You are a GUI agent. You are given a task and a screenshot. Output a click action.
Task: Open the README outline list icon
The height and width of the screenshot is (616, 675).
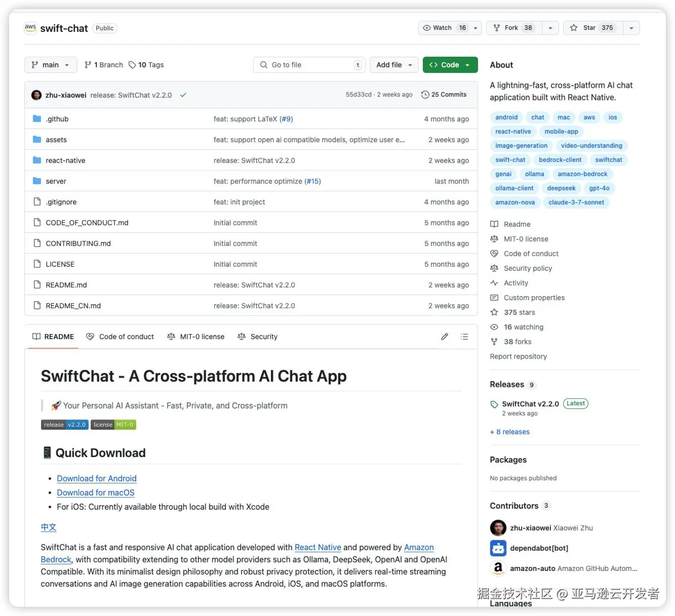coord(464,337)
